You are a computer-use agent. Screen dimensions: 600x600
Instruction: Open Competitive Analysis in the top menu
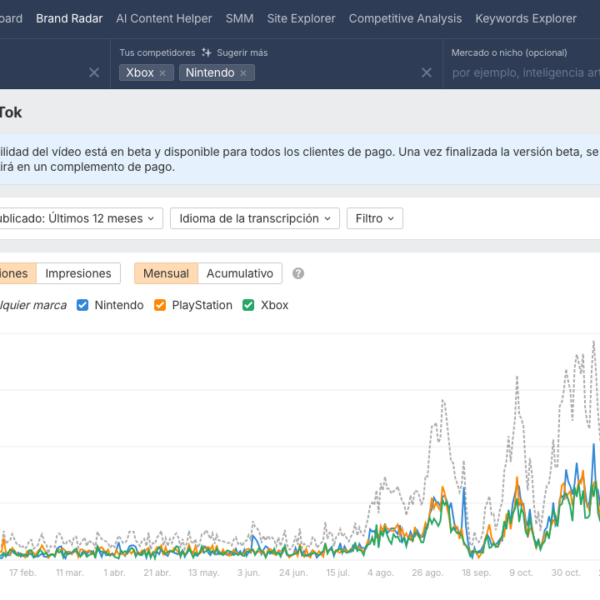[x=405, y=18]
